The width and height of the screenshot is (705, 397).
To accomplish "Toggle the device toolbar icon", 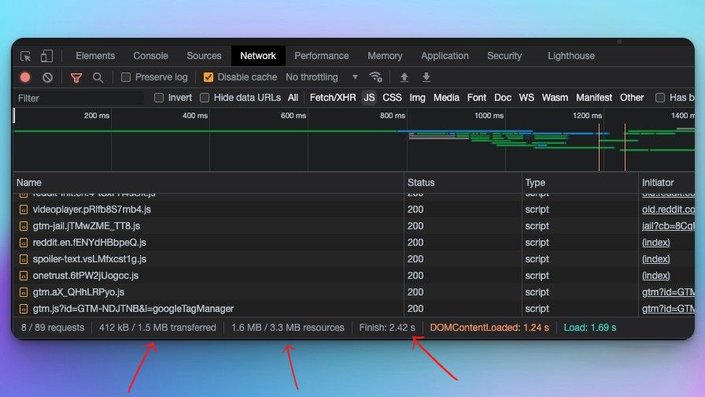I will pyautogui.click(x=46, y=56).
